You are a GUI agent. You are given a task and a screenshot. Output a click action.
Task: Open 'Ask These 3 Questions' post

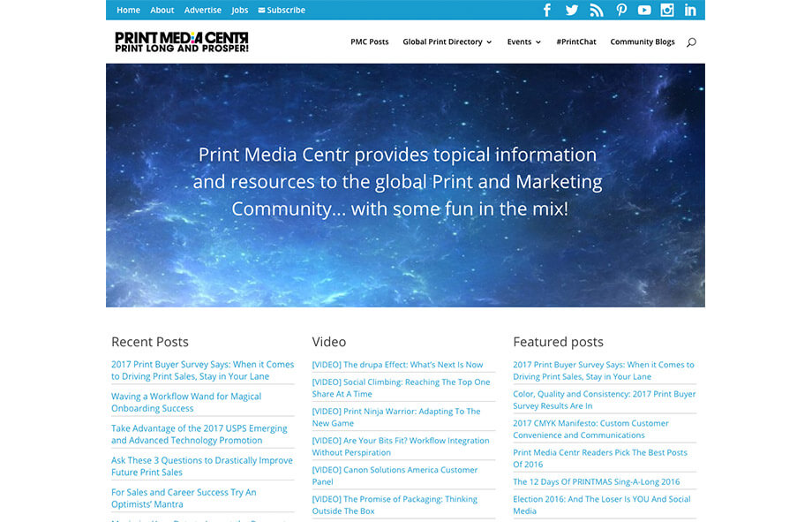(x=202, y=466)
